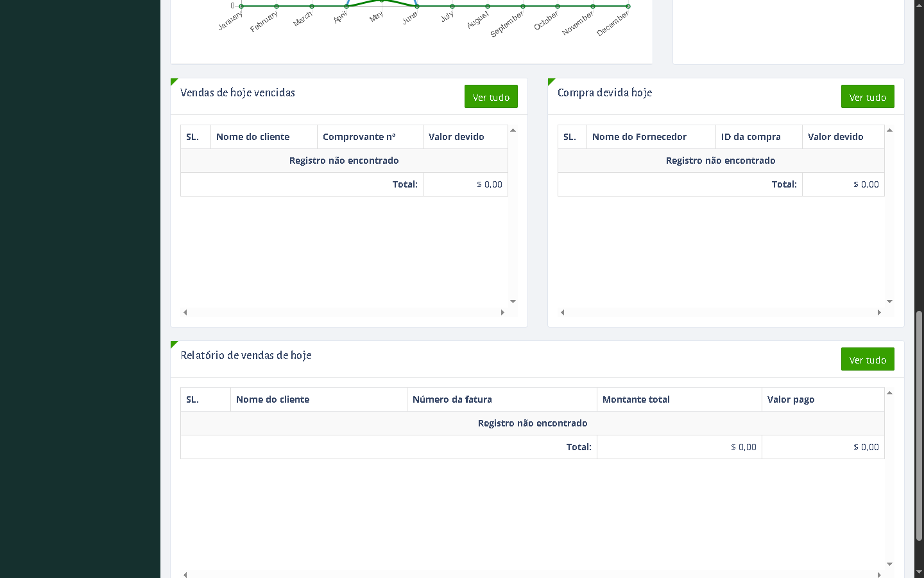The height and width of the screenshot is (578, 924).
Task: Click down arrow in Compra devida hoje table
Action: pos(889,301)
